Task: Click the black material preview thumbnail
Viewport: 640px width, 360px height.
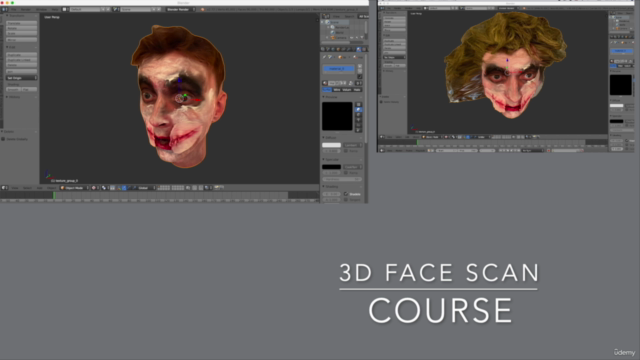Action: coord(337,116)
